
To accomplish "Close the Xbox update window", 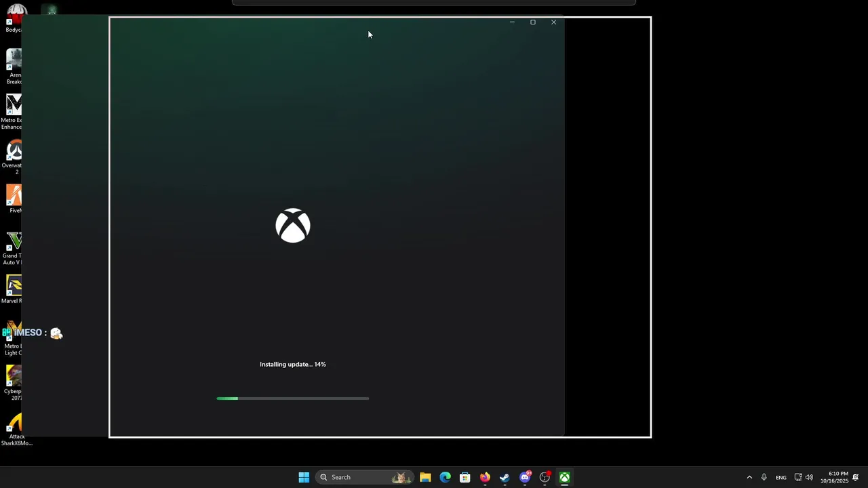I will click(553, 22).
